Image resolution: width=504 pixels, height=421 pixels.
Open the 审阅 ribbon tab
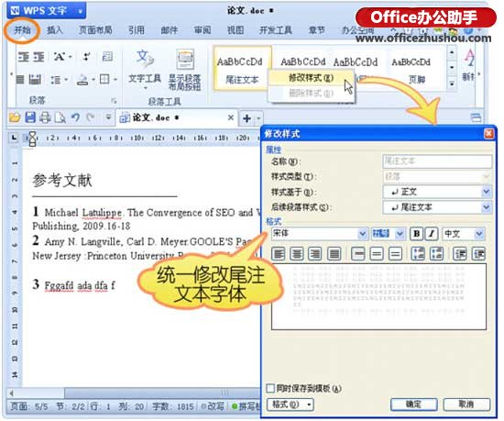click(203, 30)
